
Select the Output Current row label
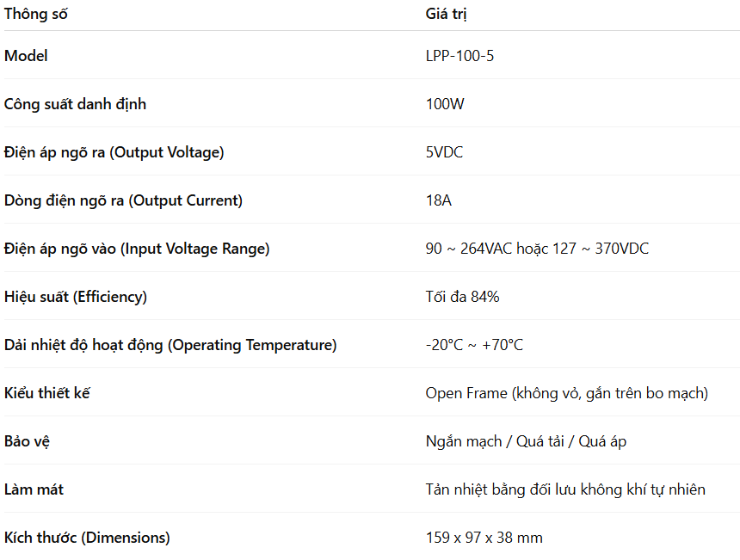pyautogui.click(x=124, y=200)
